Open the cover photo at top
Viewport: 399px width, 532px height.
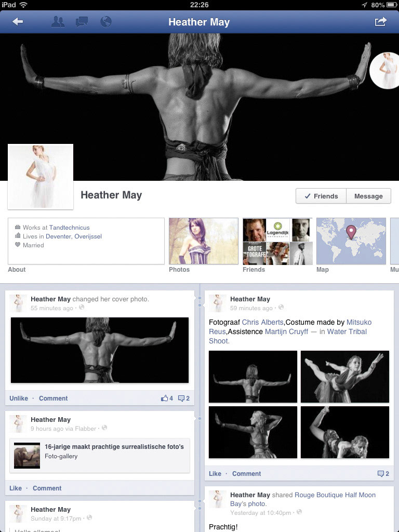[x=199, y=107]
